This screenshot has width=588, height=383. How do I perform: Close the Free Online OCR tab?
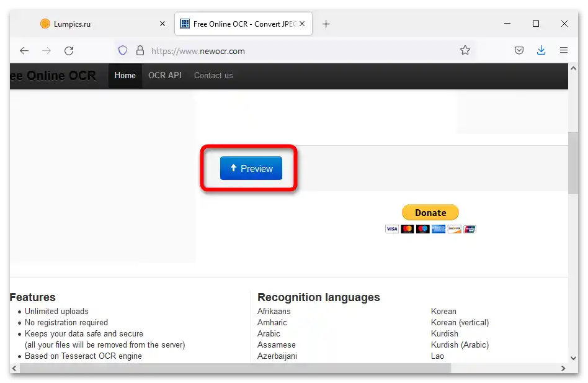302,24
